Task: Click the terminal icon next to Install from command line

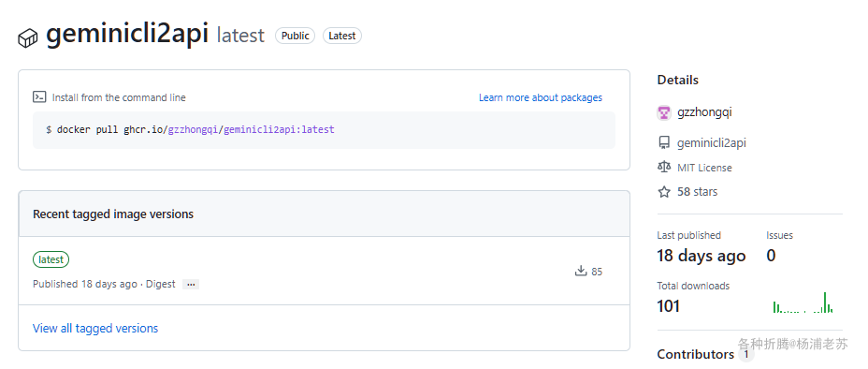Action: [x=39, y=97]
